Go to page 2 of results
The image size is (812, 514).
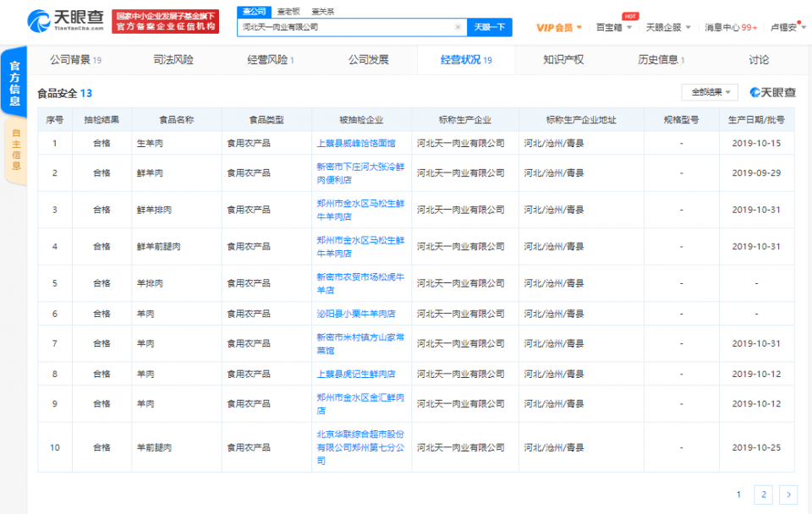pos(763,495)
